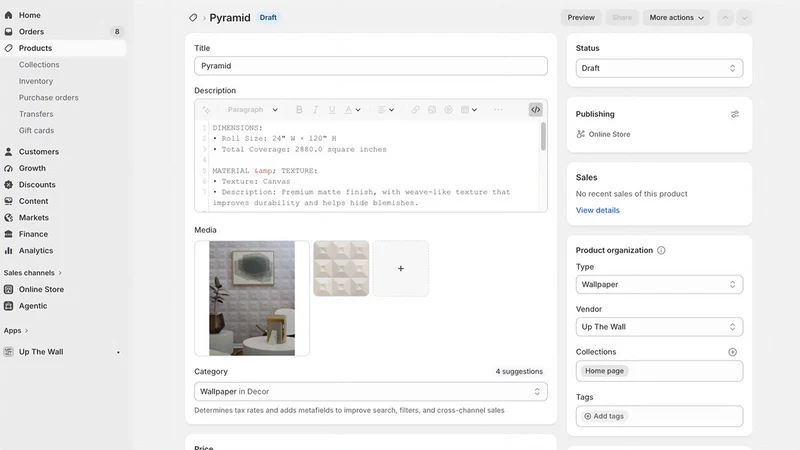800x450 pixels.
Task: Open the Status Draft dropdown
Action: 659,68
